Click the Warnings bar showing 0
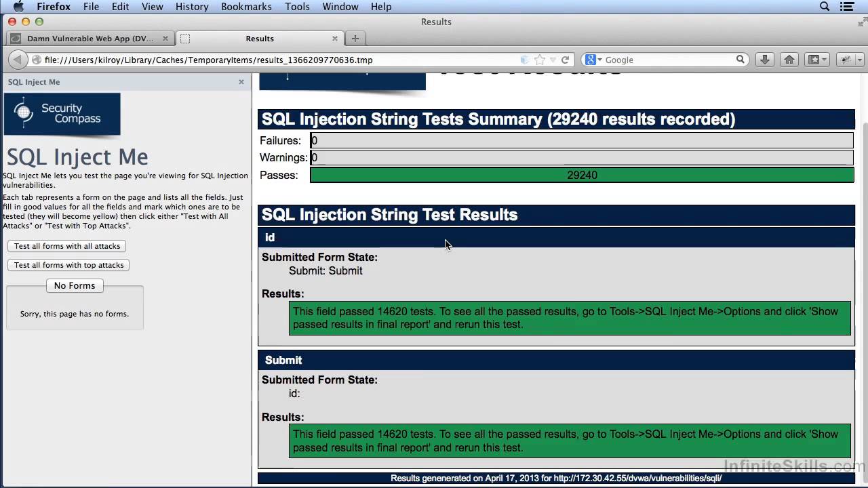Viewport: 868px width, 488px height. pyautogui.click(x=582, y=158)
